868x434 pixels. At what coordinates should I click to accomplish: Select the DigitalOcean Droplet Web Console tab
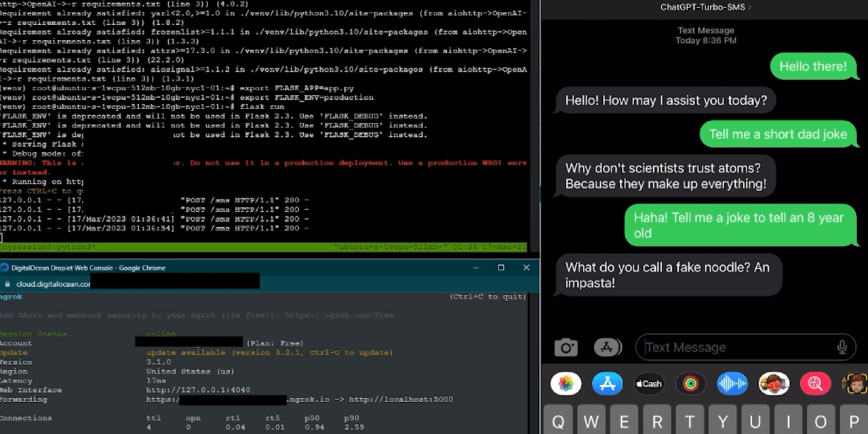[81, 267]
